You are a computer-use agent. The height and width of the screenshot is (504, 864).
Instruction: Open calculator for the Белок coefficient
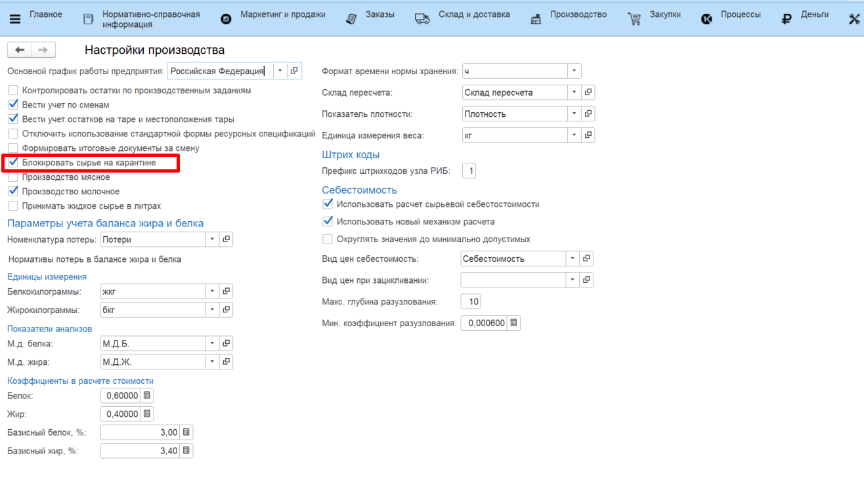(147, 396)
